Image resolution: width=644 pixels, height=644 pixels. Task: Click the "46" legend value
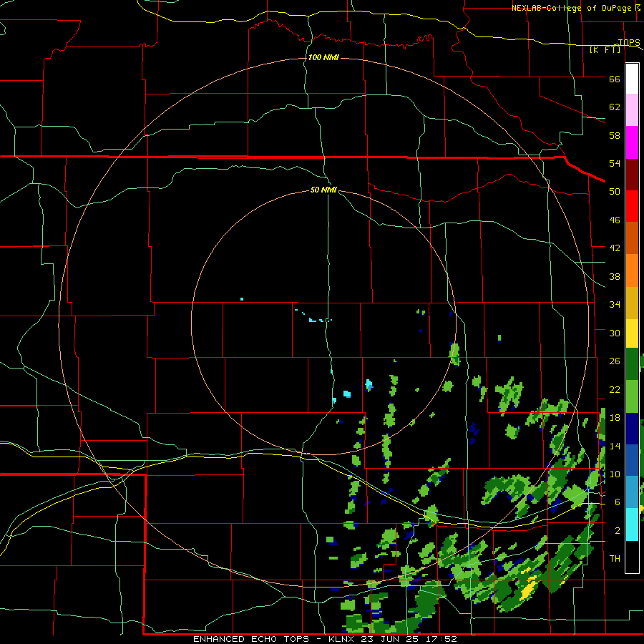point(615,220)
